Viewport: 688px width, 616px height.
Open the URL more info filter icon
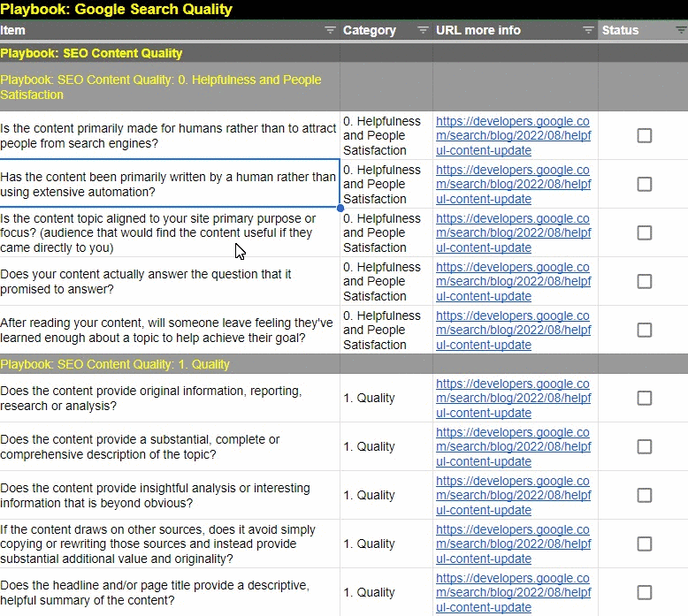pos(588,30)
